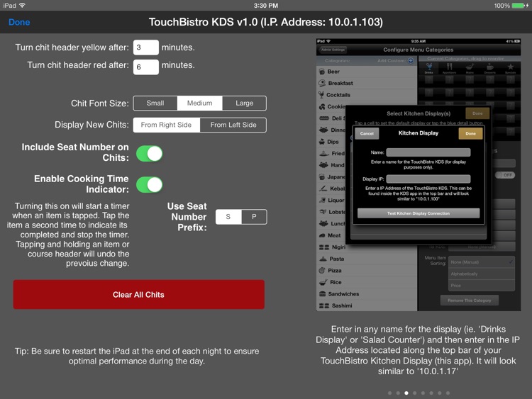Click 'Turn chit header yellow after:' label
The height and width of the screenshot is (399, 532).
pyautogui.click(x=72, y=47)
